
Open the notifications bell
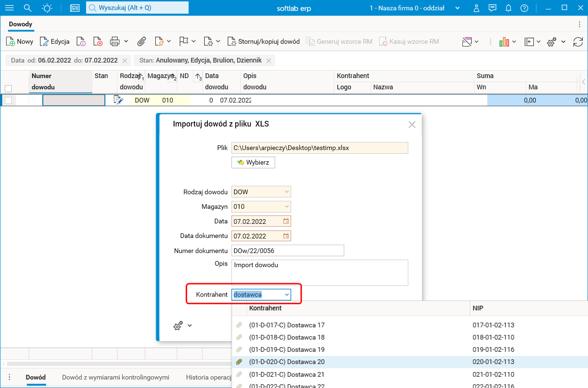(509, 8)
